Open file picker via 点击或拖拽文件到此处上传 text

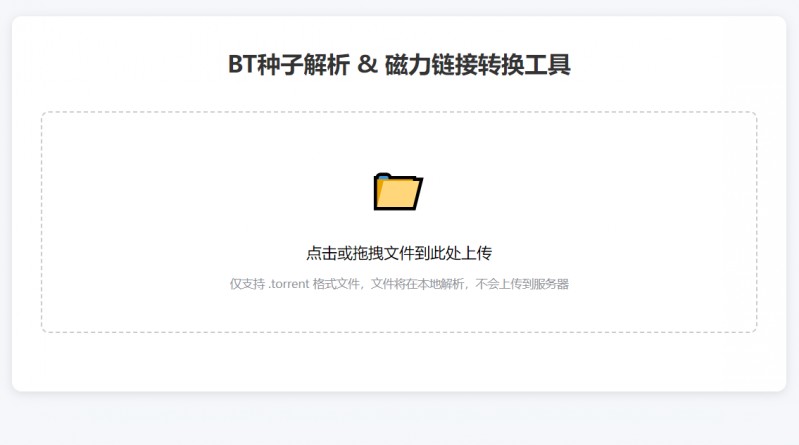(399, 253)
